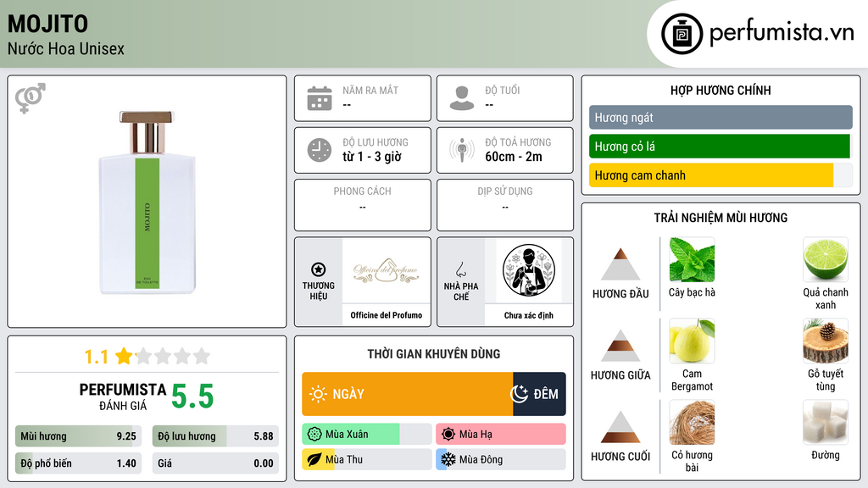The height and width of the screenshot is (488, 868).
Task: Click the filled yellow rating star
Action: (124, 356)
